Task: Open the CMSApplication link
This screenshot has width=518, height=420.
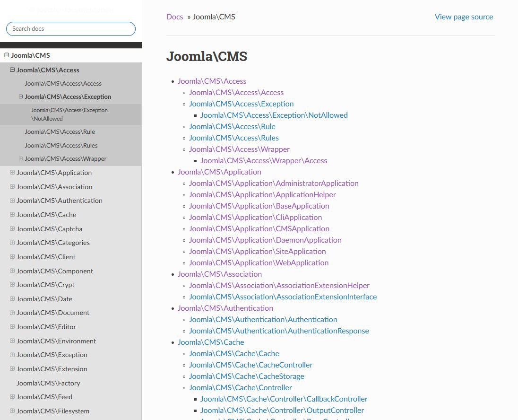Action: tap(259, 228)
